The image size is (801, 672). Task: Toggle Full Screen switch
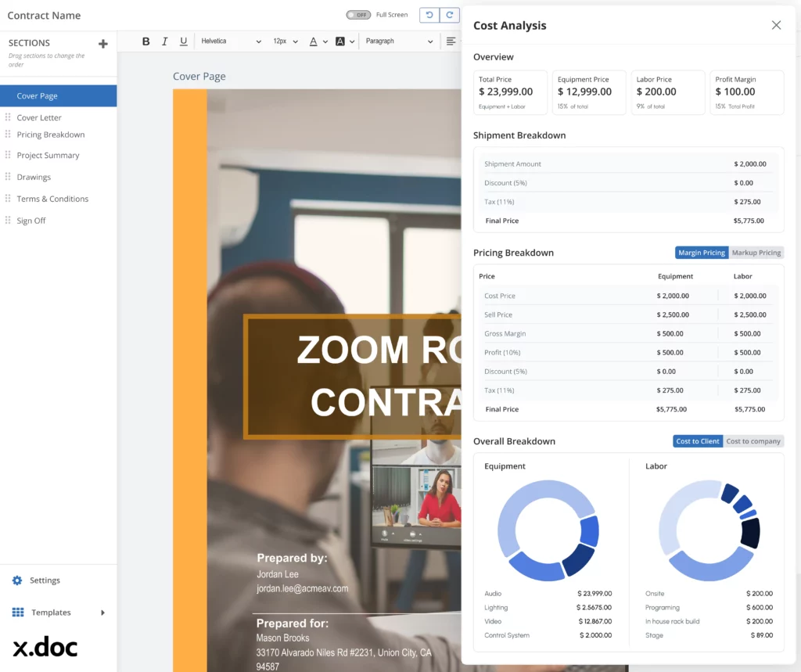[x=358, y=15]
